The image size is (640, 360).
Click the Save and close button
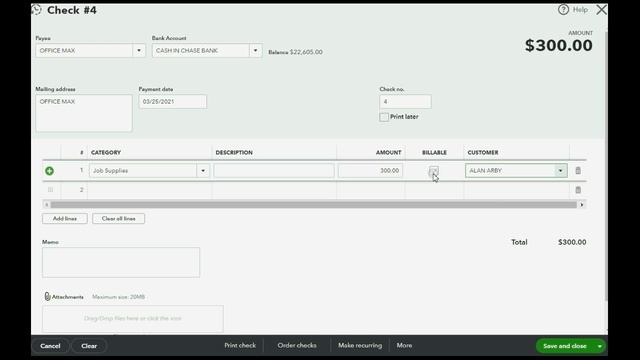(565, 346)
